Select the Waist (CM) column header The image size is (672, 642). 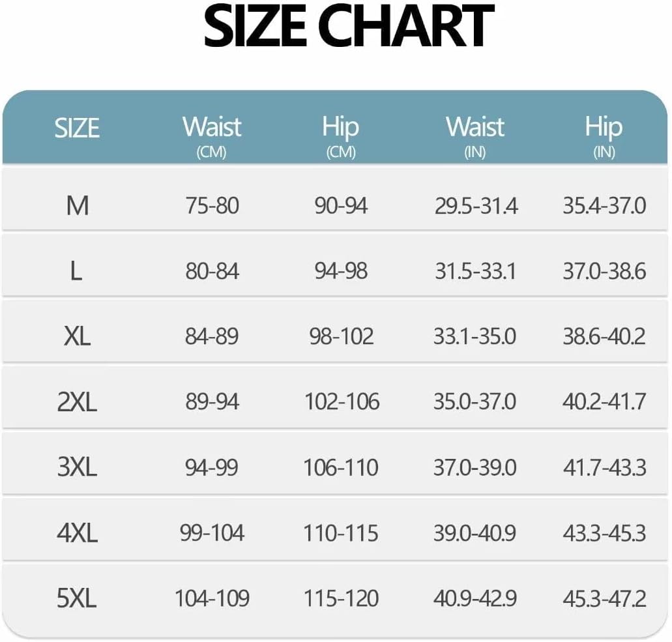click(212, 134)
